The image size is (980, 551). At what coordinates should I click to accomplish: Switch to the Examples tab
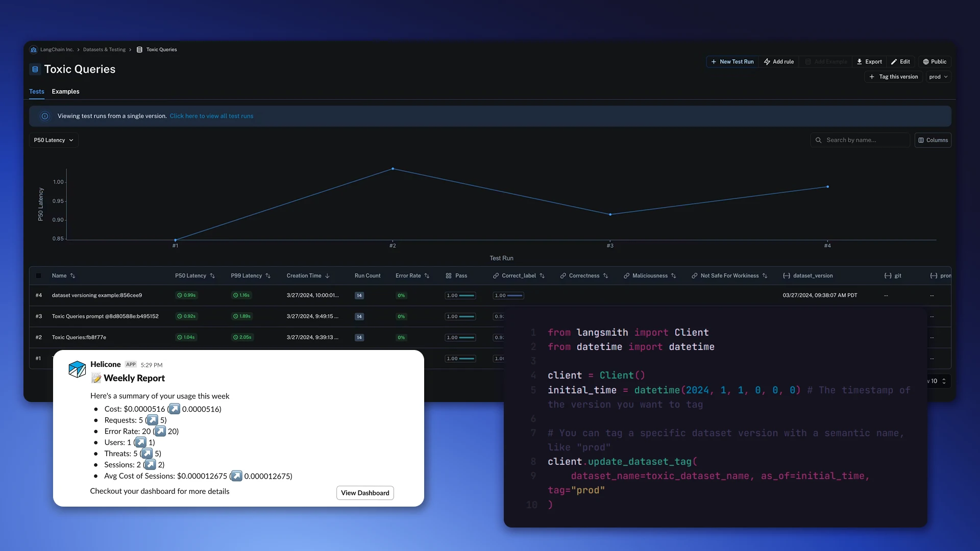[x=65, y=91]
